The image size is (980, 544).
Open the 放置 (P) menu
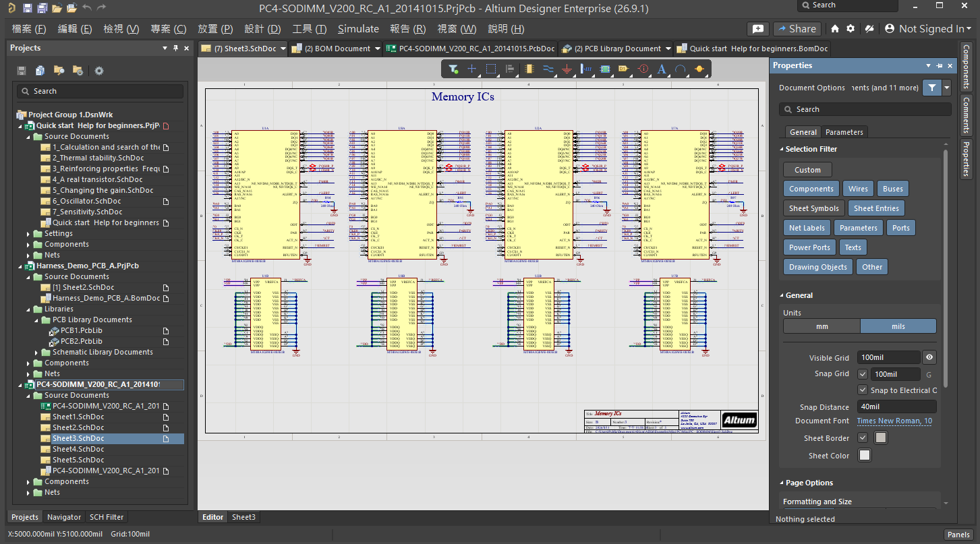point(215,29)
